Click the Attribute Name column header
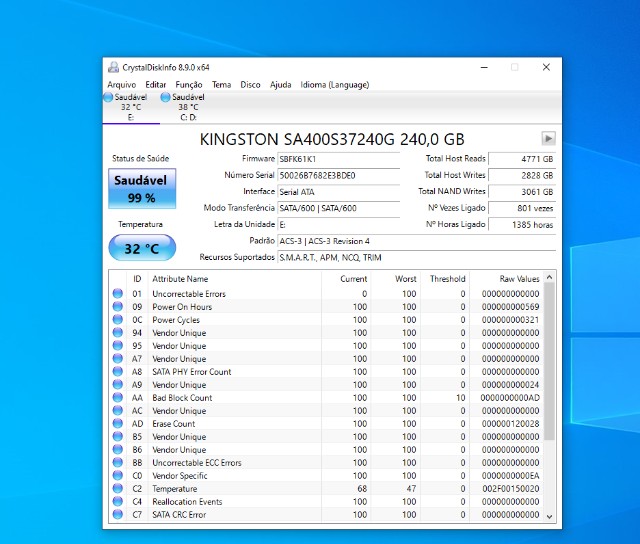Viewport: 640px width, 544px height. [235, 279]
